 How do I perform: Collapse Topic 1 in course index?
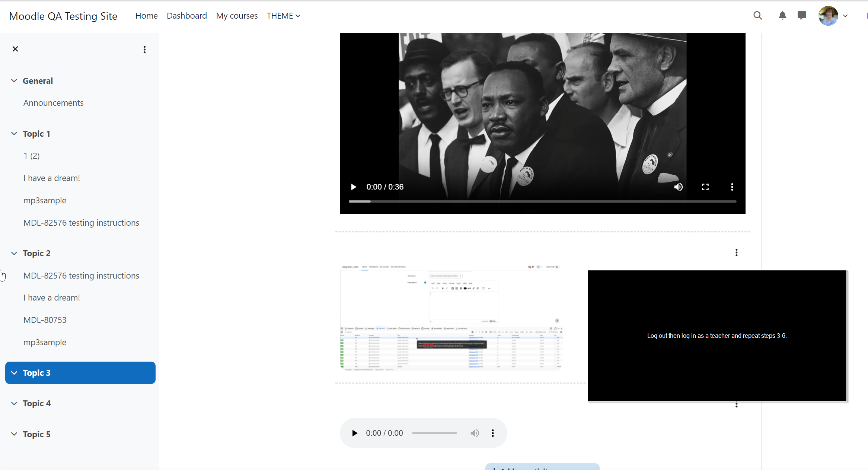click(14, 134)
